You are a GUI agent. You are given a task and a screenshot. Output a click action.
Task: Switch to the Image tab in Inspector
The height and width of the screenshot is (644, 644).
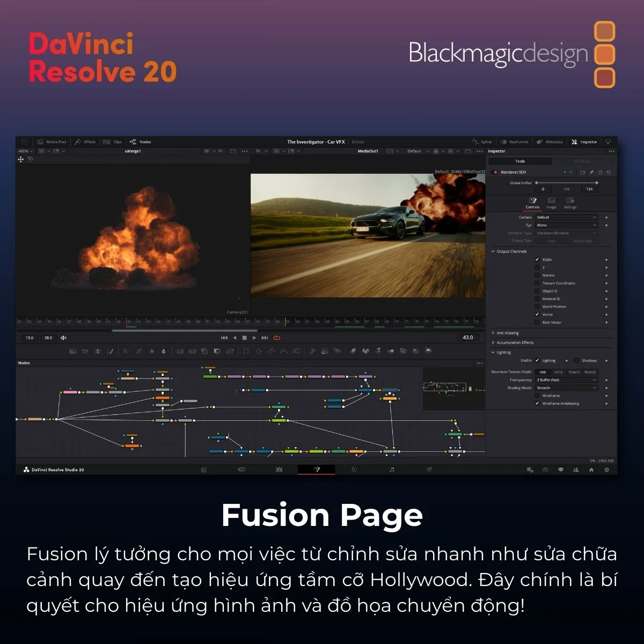pos(551,203)
